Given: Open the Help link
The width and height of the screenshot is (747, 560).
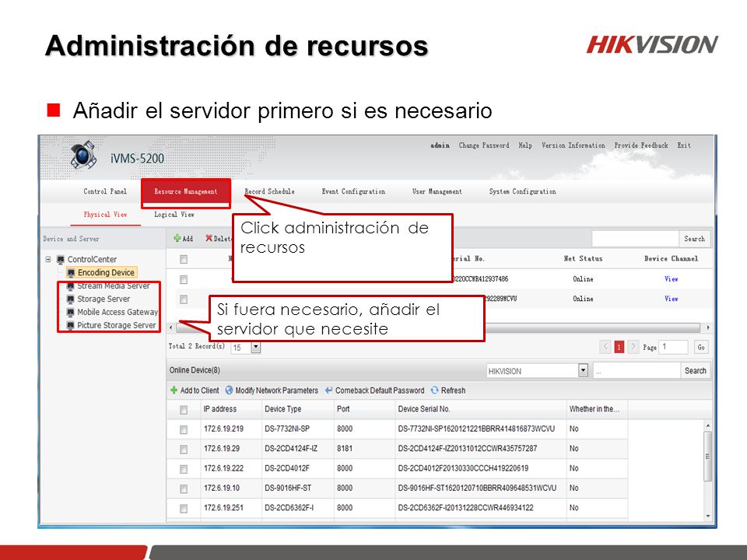Looking at the screenshot, I should (x=525, y=145).
